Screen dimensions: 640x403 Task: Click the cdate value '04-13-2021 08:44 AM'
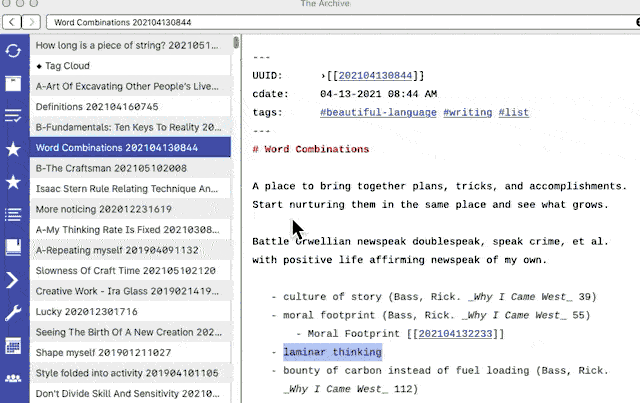click(x=378, y=94)
